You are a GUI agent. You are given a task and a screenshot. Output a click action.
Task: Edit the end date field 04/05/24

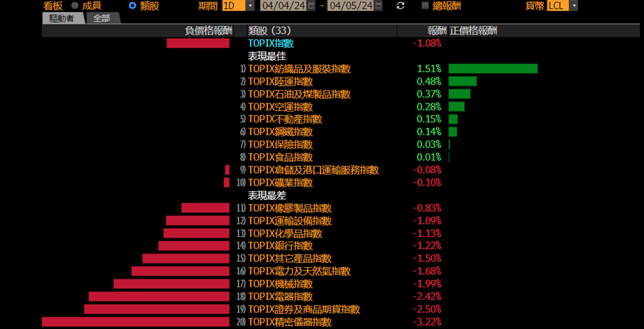(x=350, y=6)
